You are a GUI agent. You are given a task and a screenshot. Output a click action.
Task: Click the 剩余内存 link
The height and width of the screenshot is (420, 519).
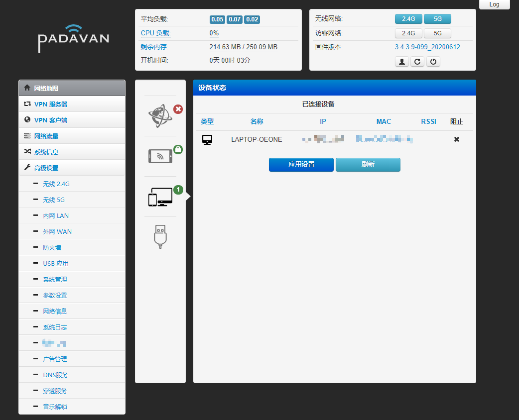pos(154,47)
